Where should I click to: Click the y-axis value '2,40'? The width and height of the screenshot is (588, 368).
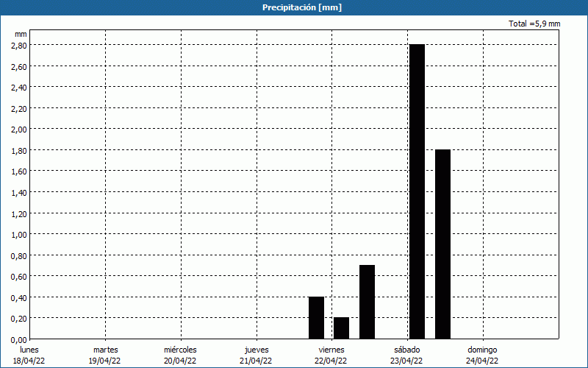tap(20, 87)
